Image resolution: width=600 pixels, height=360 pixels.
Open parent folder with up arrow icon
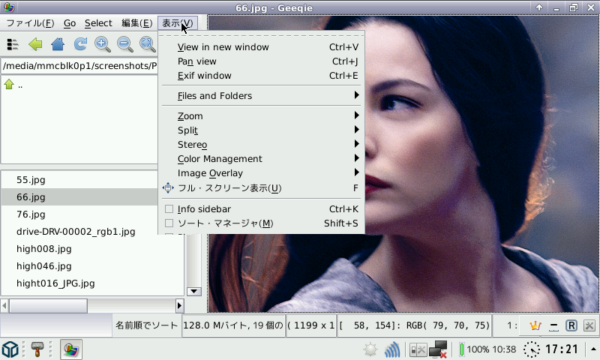point(9,84)
